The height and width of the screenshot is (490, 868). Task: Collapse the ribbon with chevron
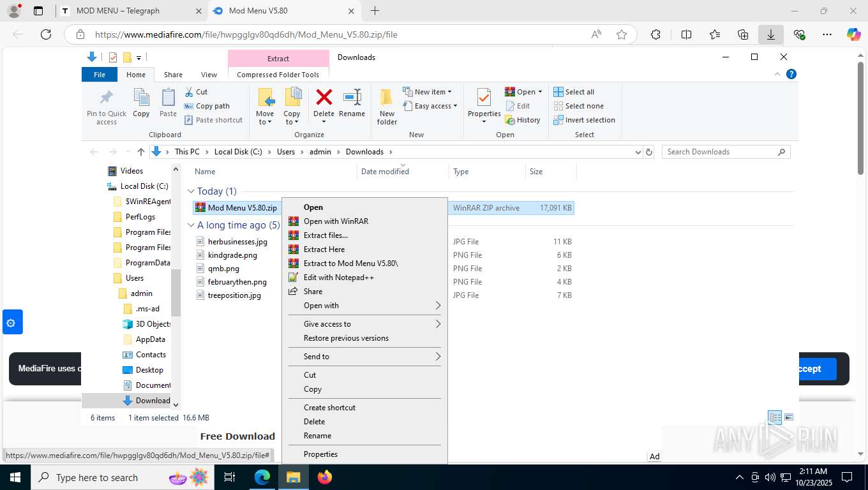tap(777, 74)
